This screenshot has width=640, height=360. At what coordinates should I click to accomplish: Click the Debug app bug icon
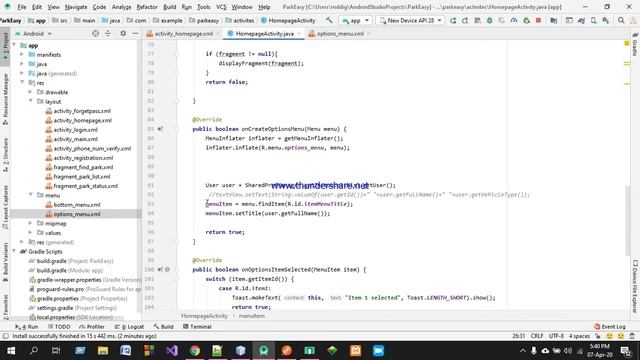point(489,20)
